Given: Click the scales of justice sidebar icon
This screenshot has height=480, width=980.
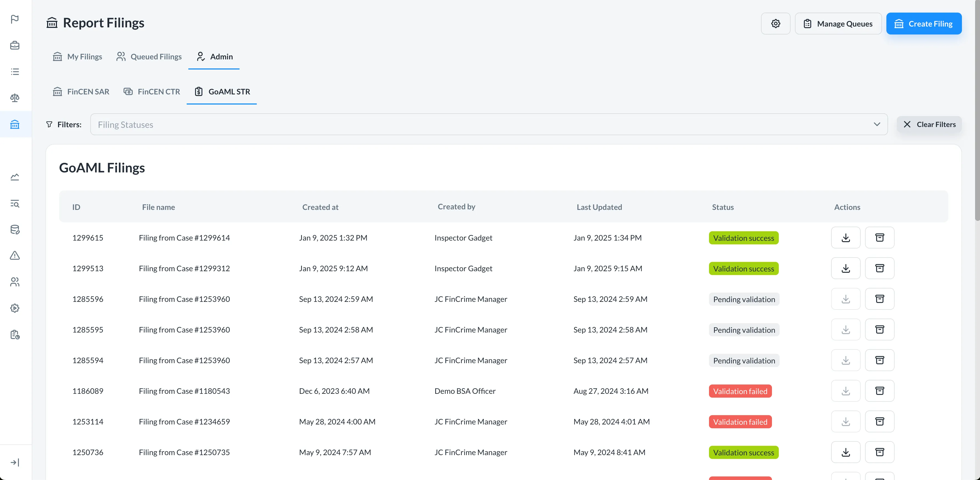Looking at the screenshot, I should click(15, 98).
